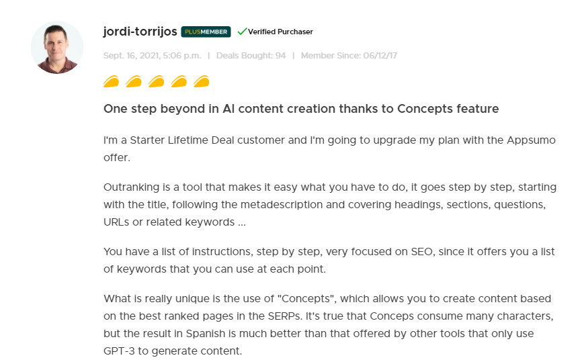Click the jordi-torrijos username
Screen dimensions: 588x364
tap(140, 32)
